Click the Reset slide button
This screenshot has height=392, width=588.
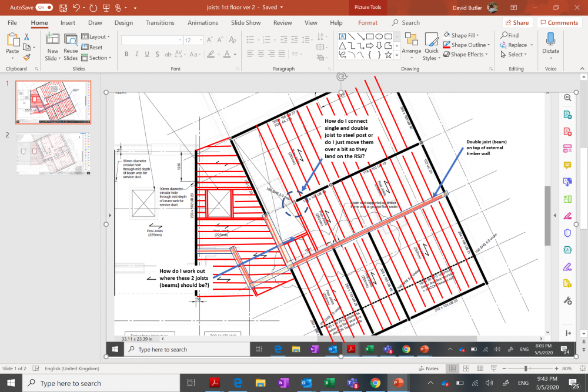[x=92, y=47]
